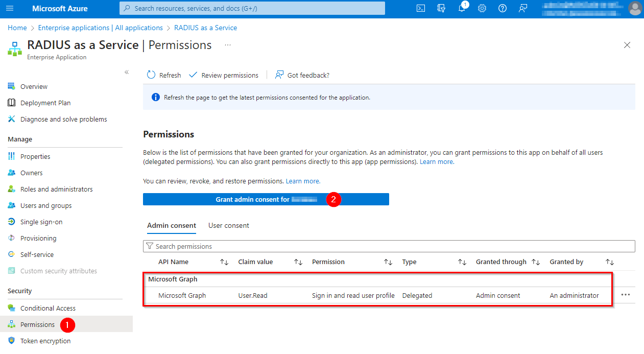Image resolution: width=644 pixels, height=354 pixels.
Task: Open the Home breadcrumb link
Action: pyautogui.click(x=17, y=28)
